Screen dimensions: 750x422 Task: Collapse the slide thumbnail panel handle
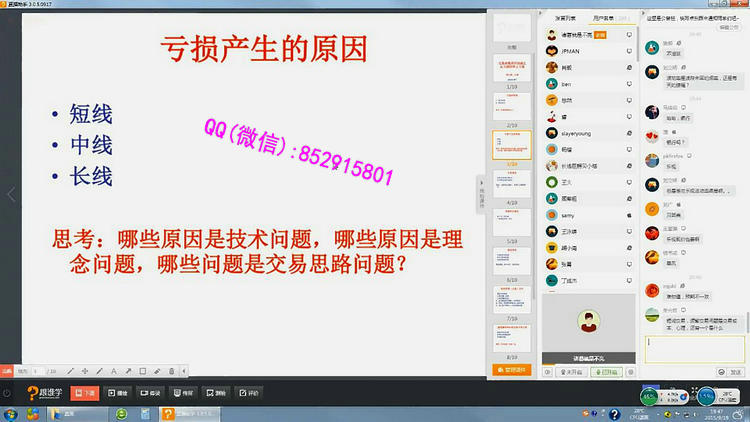pos(481,192)
